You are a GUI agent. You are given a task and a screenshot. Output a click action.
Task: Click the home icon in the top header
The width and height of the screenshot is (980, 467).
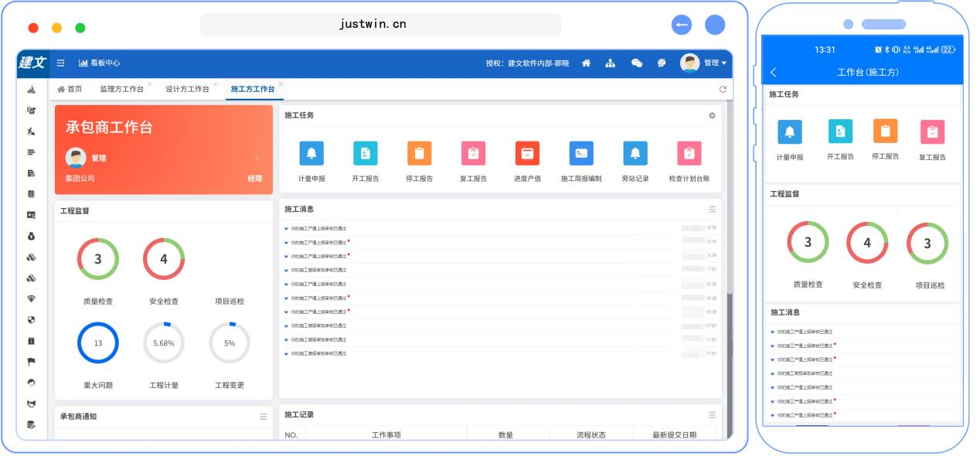(587, 63)
